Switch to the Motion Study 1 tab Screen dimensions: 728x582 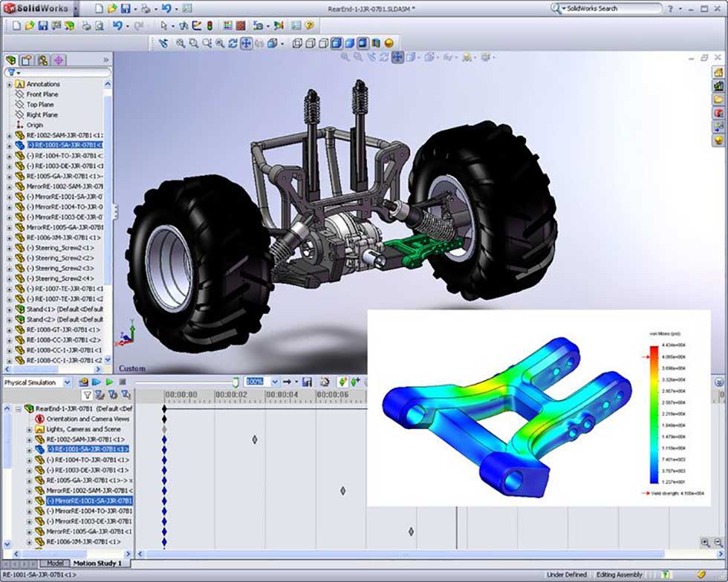tap(97, 563)
